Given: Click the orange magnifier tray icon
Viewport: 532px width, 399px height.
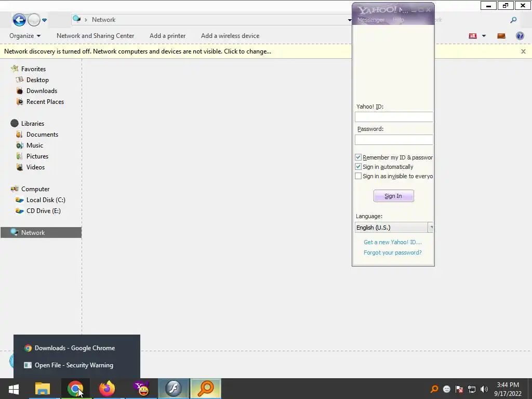Looking at the screenshot, I should point(434,389).
